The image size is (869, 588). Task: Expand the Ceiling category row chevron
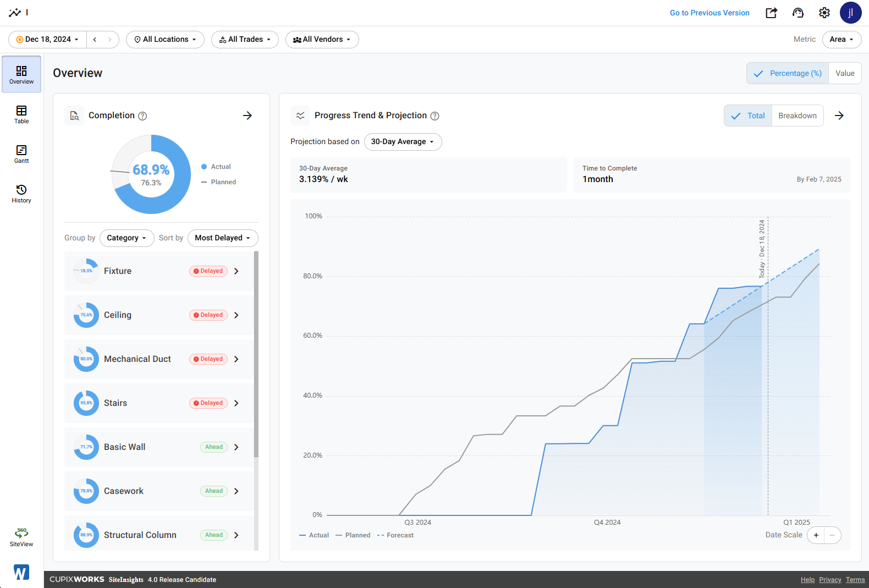[x=237, y=315]
